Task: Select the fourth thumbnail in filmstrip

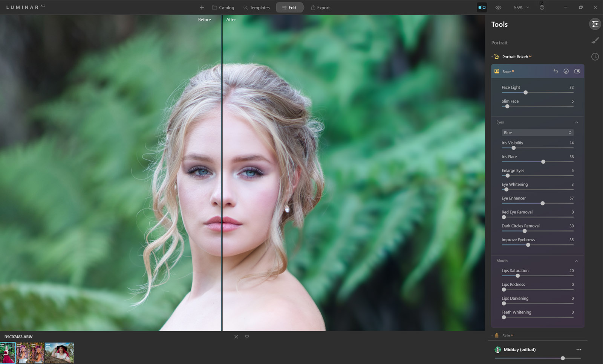Action: click(x=59, y=353)
